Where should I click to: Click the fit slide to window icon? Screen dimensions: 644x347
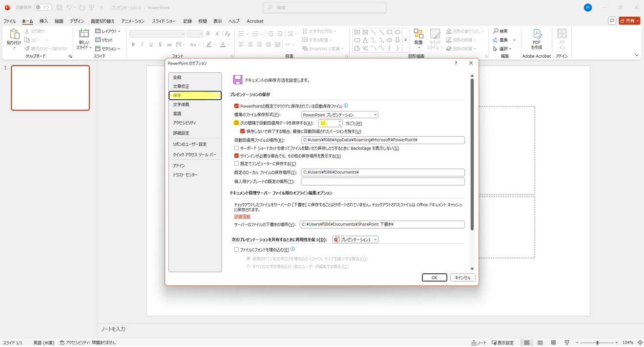[640, 343]
